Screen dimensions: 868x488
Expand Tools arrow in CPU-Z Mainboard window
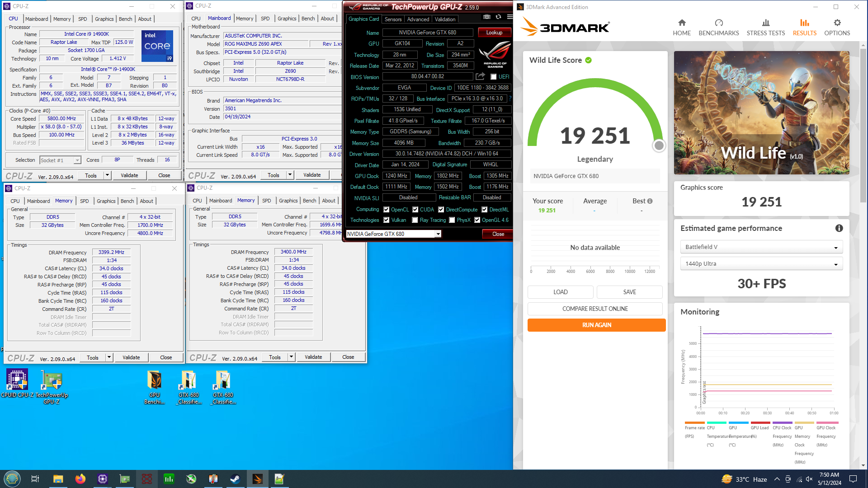coord(290,175)
